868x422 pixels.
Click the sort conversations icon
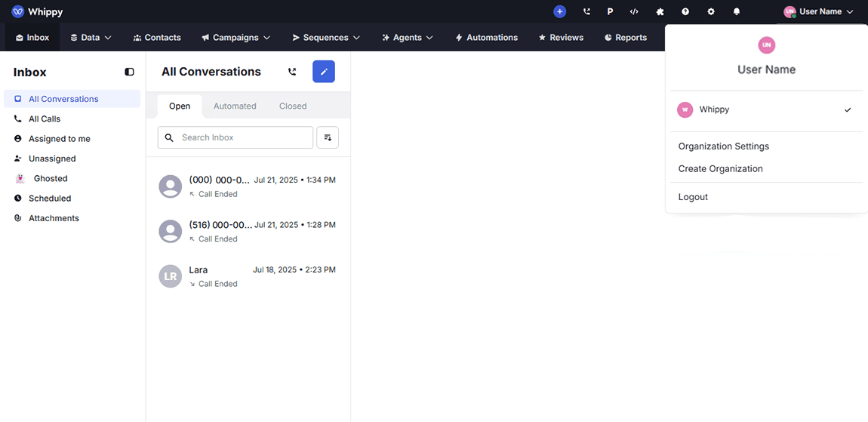coord(328,137)
